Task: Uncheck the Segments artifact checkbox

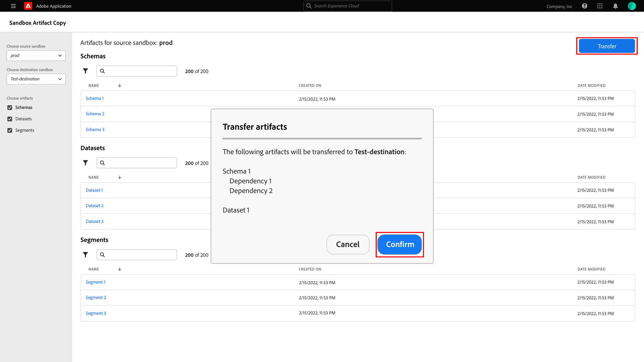Action: pos(10,130)
